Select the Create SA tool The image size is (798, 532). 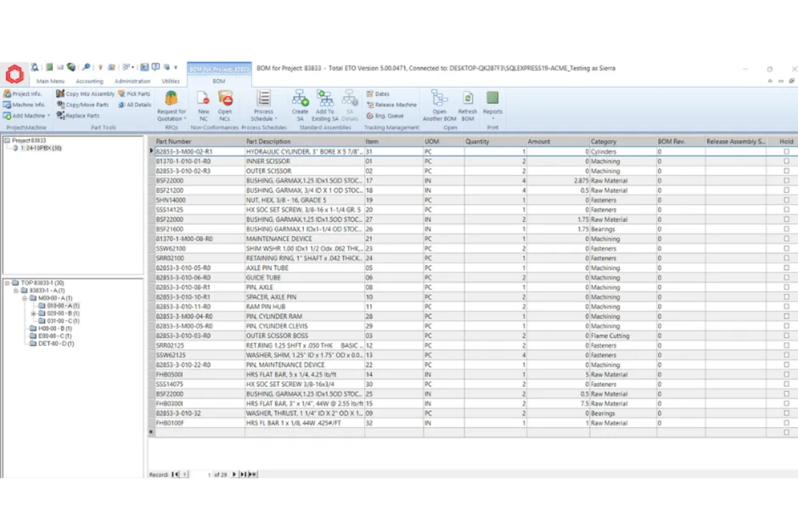point(300,106)
